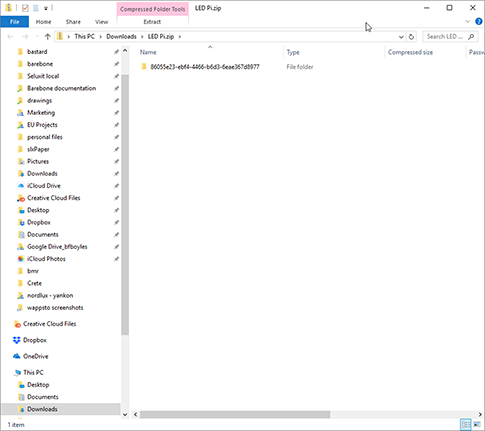Unpin the Marketing folder pin

pos(116,113)
